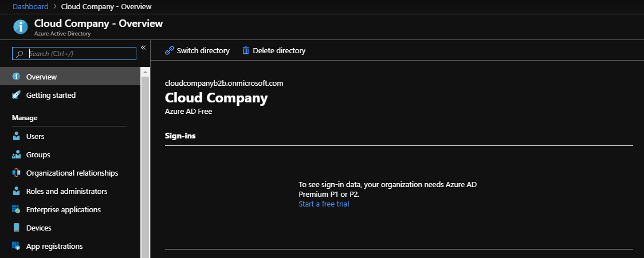This screenshot has height=258, width=644.
Task: Click the Manage section label
Action: 25,118
